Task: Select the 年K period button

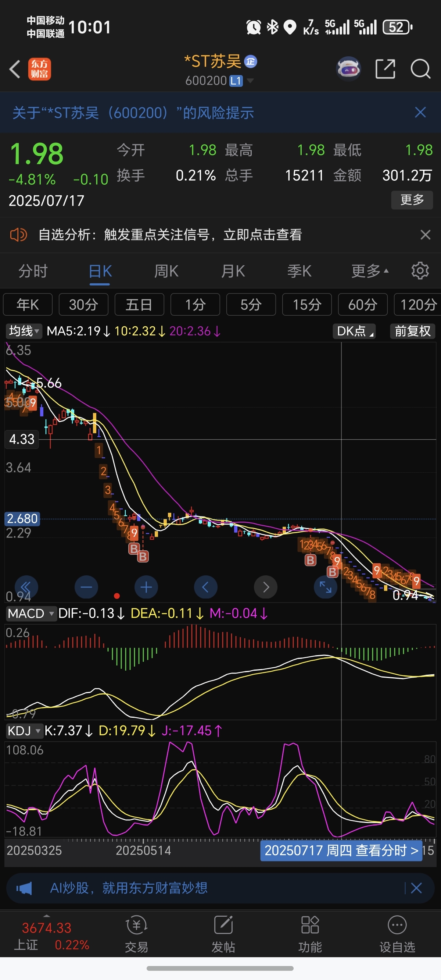Action: point(28,304)
